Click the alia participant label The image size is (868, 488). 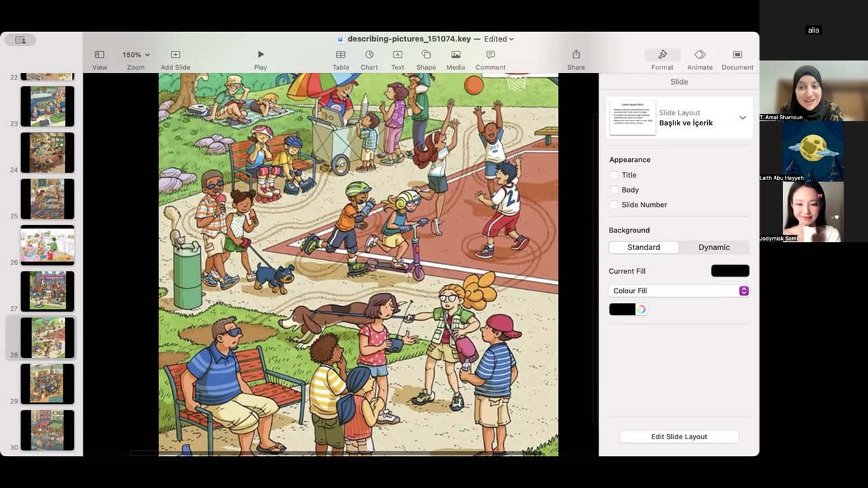814,30
